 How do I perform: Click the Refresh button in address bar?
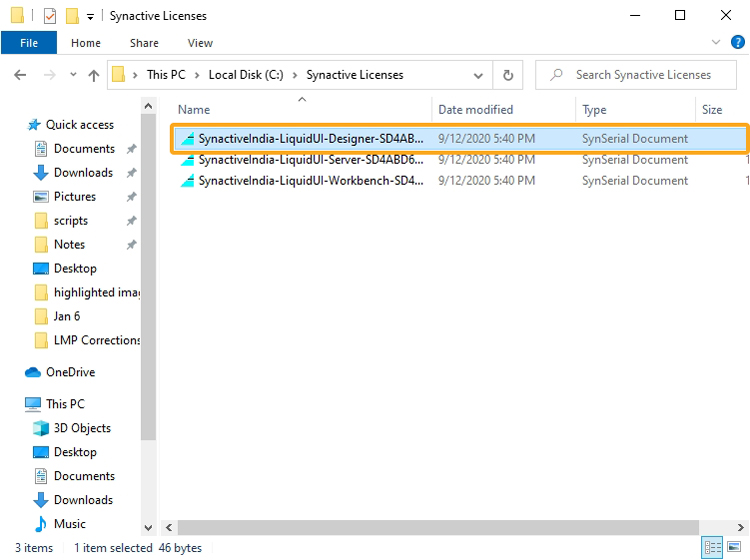click(x=508, y=75)
